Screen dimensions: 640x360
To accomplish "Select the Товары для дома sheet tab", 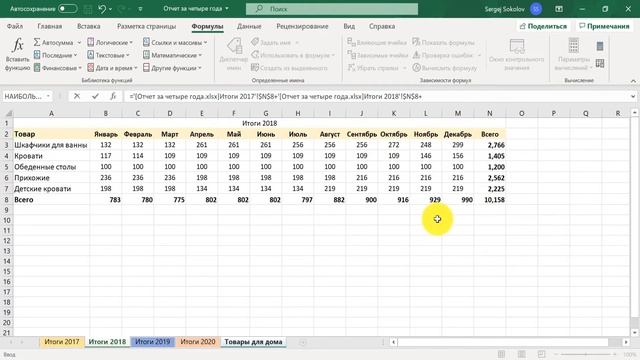I will pyautogui.click(x=253, y=342).
